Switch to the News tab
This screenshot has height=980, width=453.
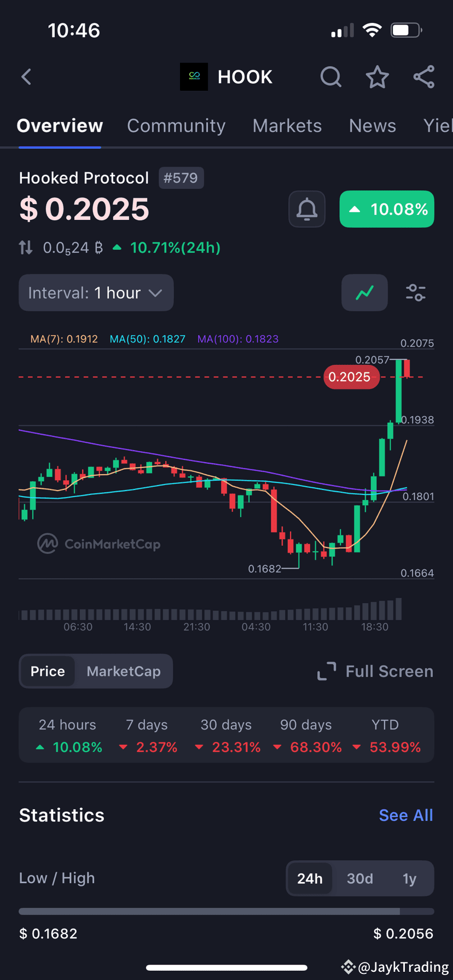click(372, 125)
